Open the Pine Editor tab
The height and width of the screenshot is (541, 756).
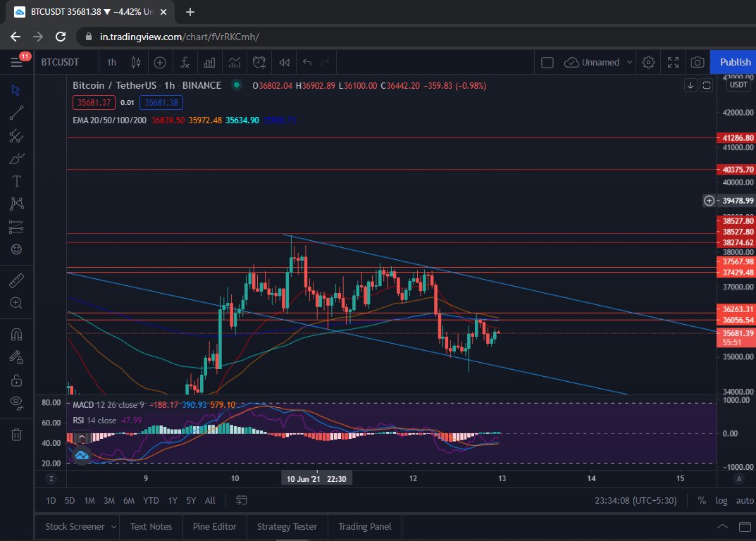tap(215, 526)
